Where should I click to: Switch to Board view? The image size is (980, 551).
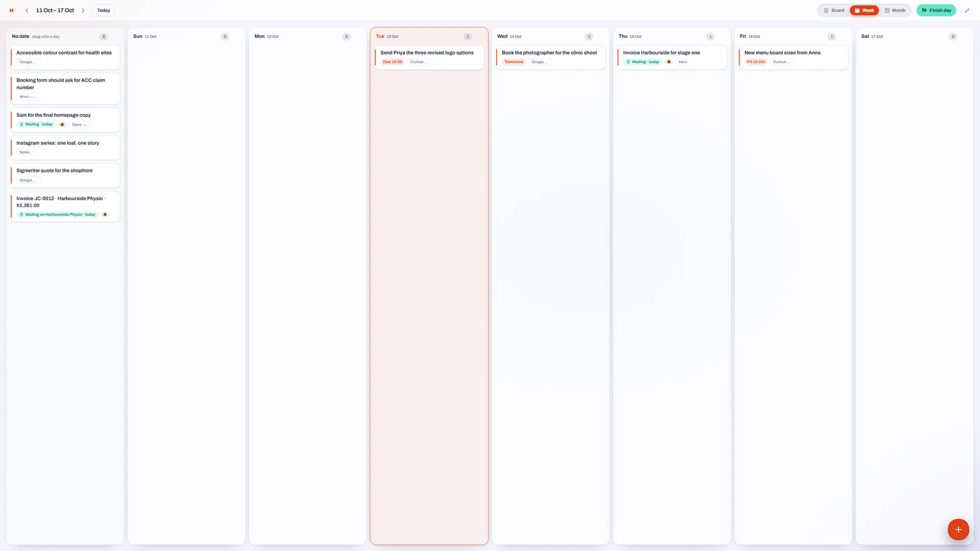tap(834, 10)
